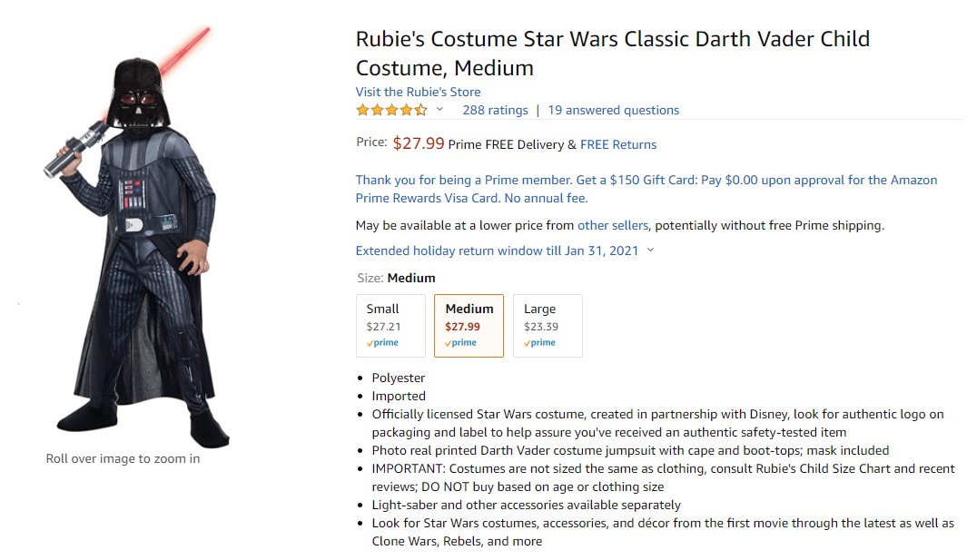This screenshot has width=977, height=560.
Task: Select the Medium size option
Action: pyautogui.click(x=469, y=326)
